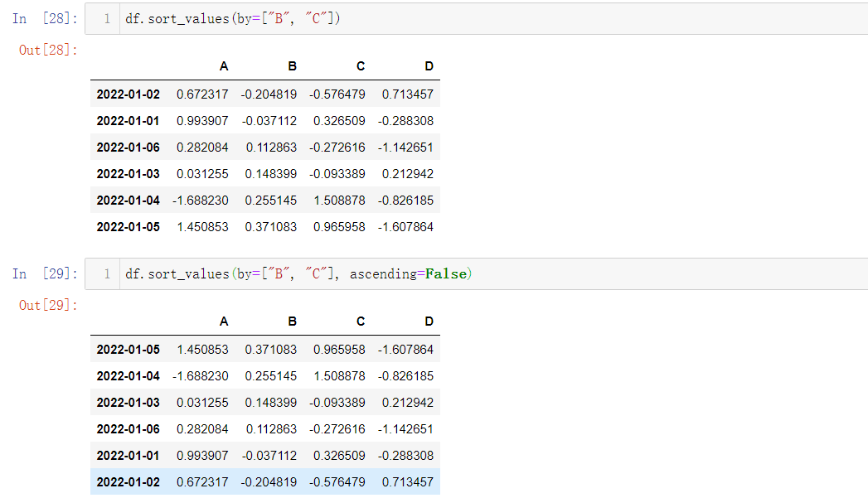The height and width of the screenshot is (498, 868).
Task: Click value 0.148399 in Out[29] table
Action: [x=271, y=403]
